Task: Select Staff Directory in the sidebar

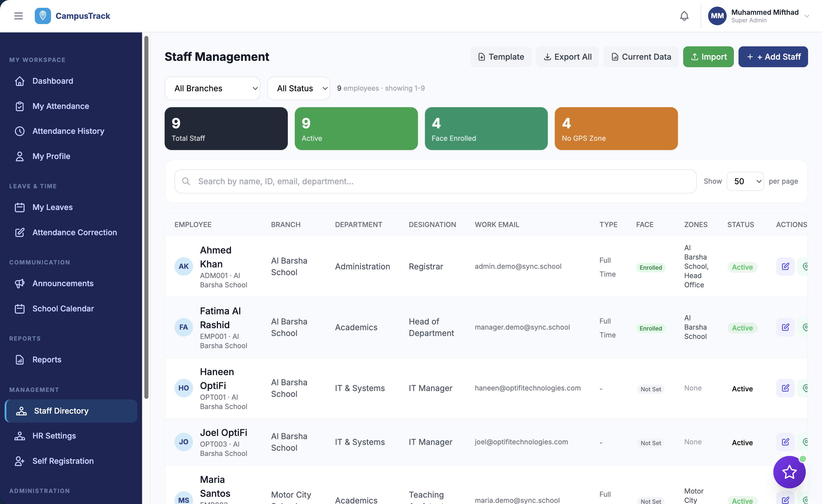Action: click(61, 411)
